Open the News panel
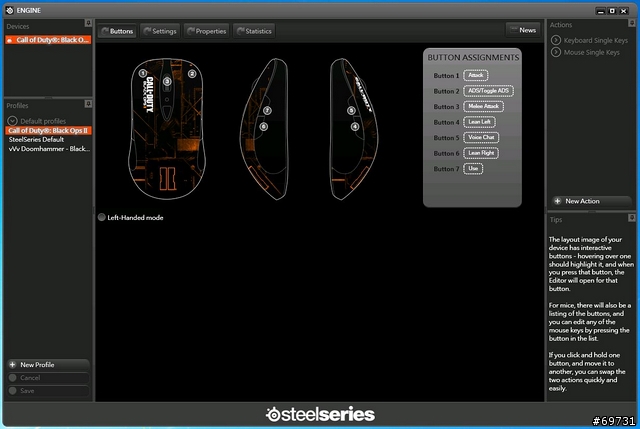640x429 pixels. tap(523, 30)
